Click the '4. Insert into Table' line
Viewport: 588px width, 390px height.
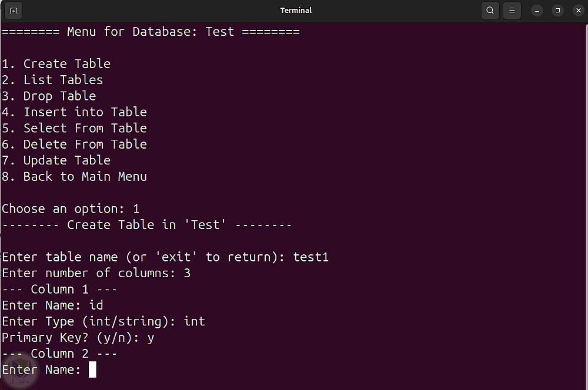coord(74,112)
